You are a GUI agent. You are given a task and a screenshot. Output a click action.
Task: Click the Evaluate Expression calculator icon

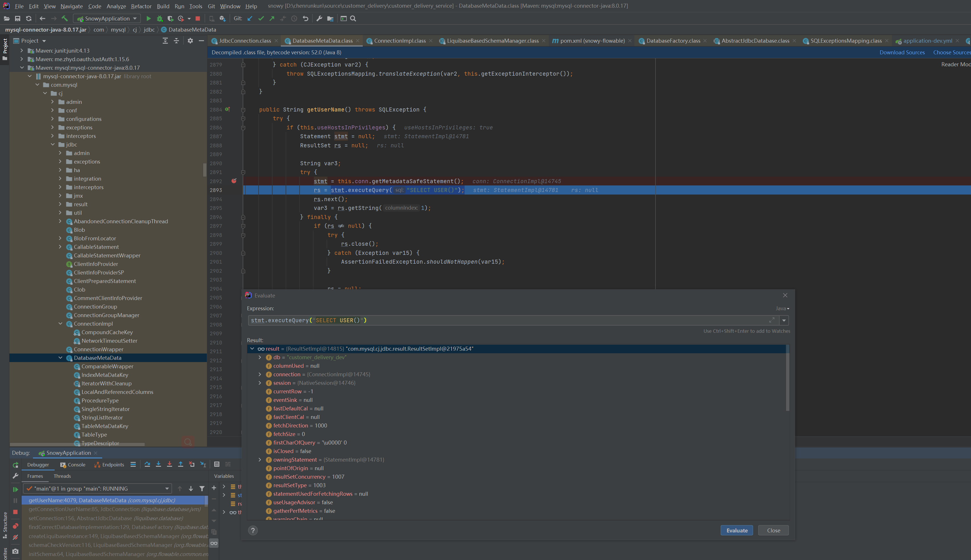point(217,464)
